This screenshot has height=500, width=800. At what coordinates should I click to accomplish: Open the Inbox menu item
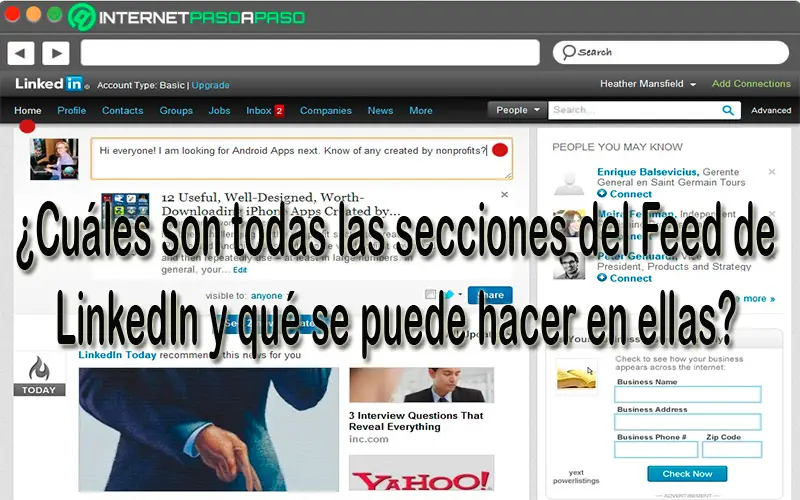point(259,110)
